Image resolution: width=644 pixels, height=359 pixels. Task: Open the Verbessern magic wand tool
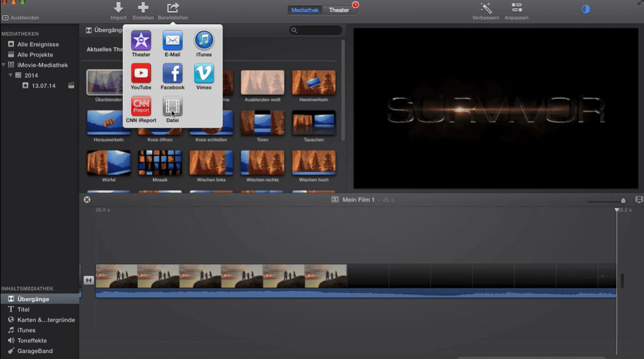tap(486, 8)
